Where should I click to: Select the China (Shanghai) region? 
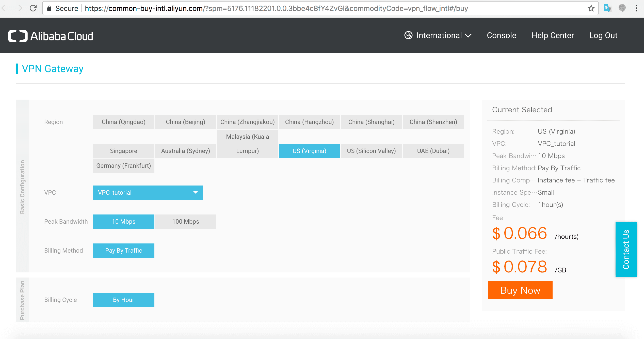click(x=372, y=122)
